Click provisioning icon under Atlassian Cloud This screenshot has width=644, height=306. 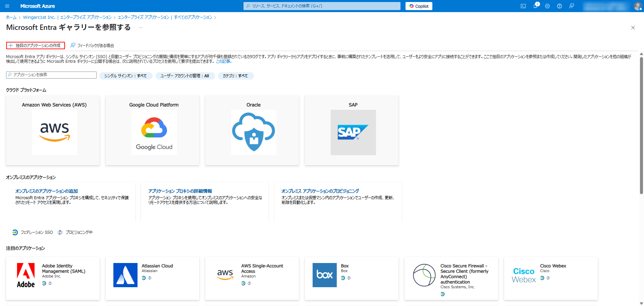[150, 278]
